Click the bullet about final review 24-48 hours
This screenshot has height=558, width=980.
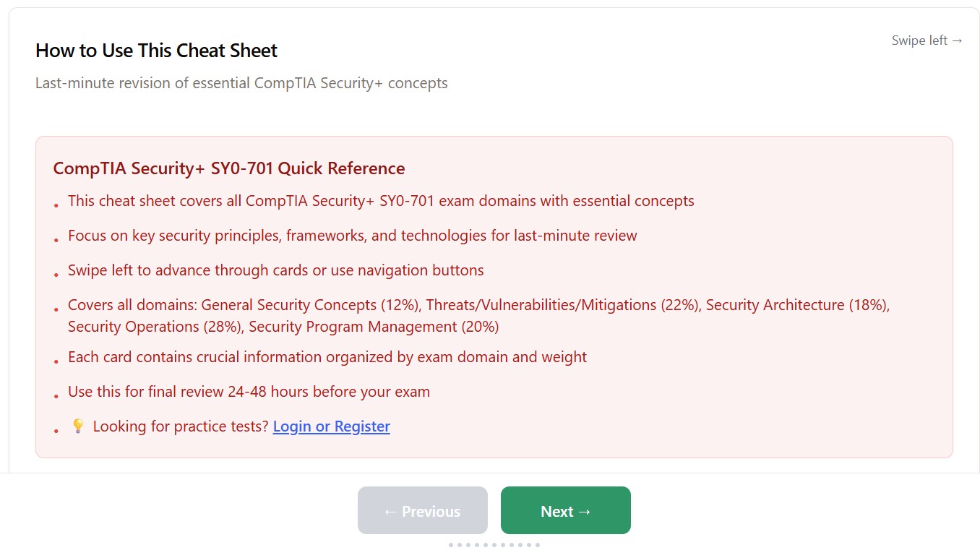click(249, 392)
